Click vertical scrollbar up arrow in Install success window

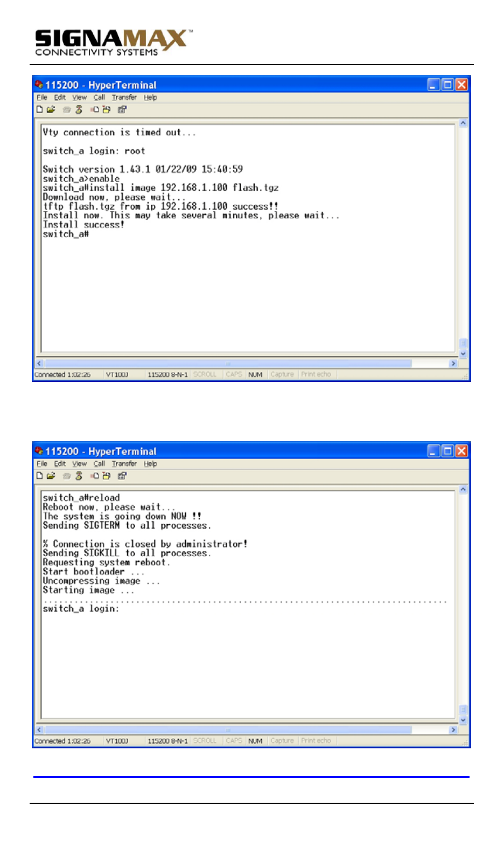coord(463,123)
